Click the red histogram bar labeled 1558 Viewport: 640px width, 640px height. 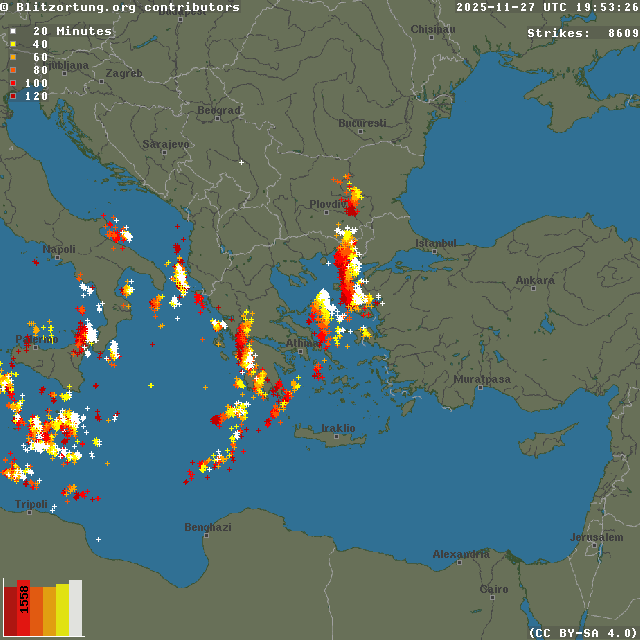[x=24, y=608]
